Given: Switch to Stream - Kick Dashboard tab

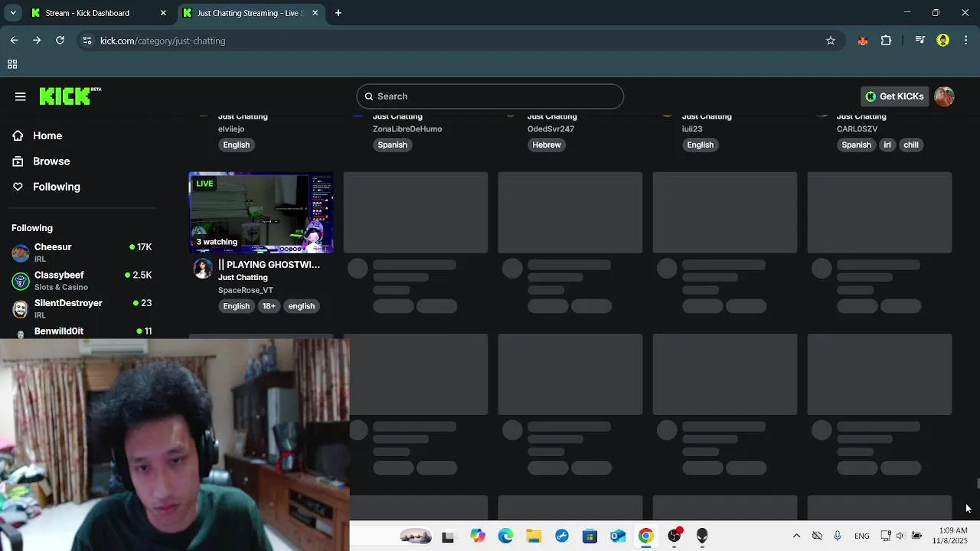Looking at the screenshot, I should (x=100, y=13).
